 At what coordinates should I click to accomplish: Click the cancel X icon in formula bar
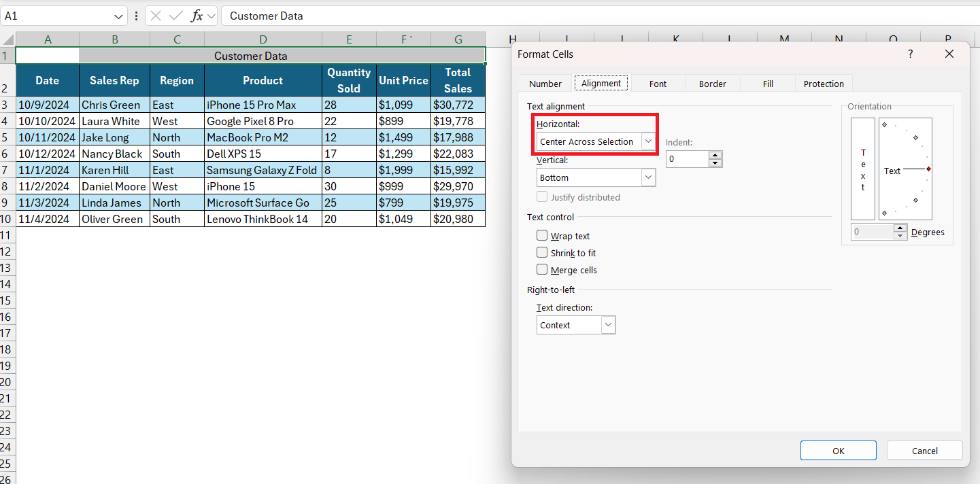[x=156, y=16]
